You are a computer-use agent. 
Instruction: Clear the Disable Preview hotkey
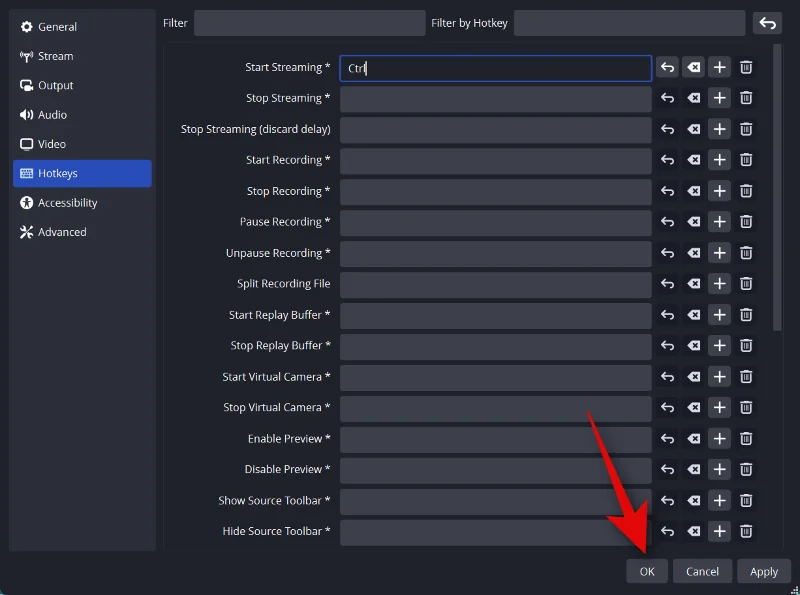[x=693, y=469]
